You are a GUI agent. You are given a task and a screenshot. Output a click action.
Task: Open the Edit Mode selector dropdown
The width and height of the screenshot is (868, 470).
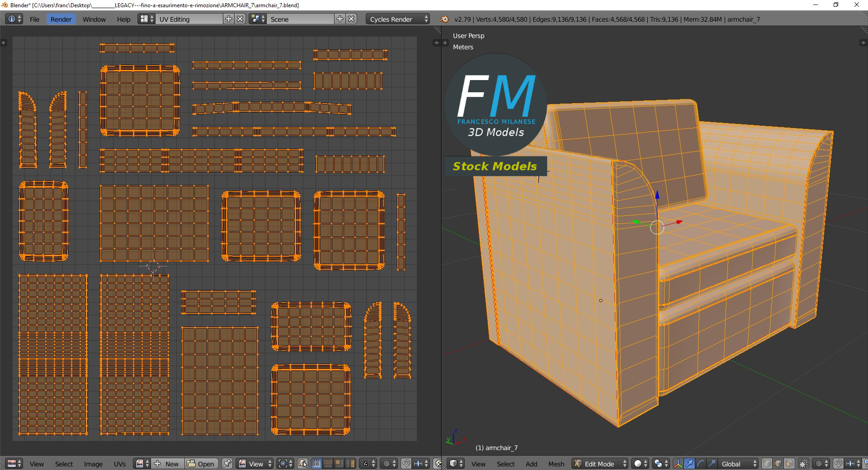[600, 464]
